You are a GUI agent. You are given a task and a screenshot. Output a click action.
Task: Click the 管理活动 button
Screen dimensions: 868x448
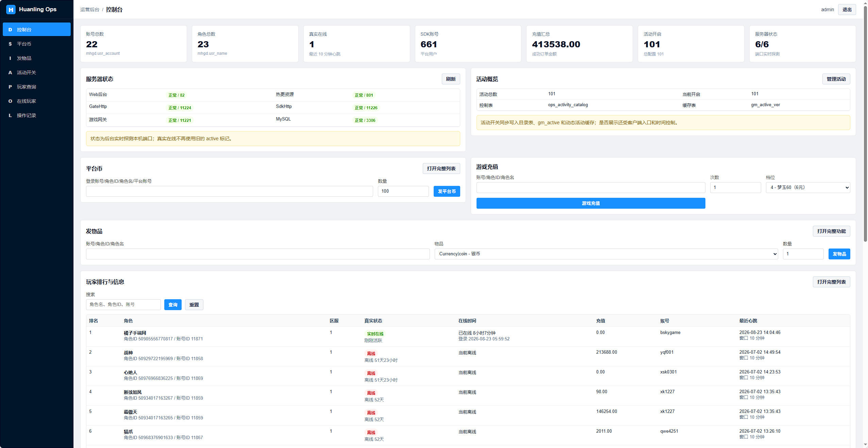(836, 79)
